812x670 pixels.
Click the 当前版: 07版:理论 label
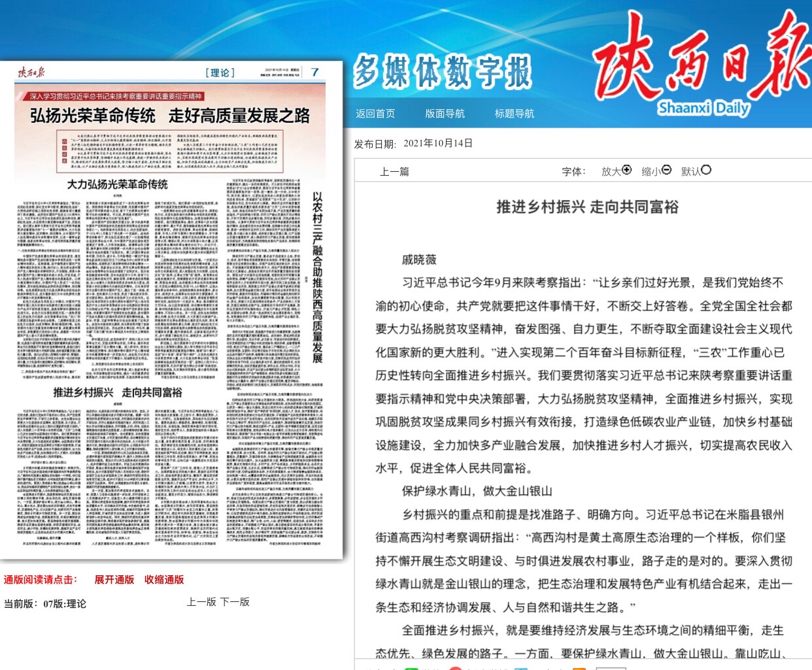coord(45,603)
